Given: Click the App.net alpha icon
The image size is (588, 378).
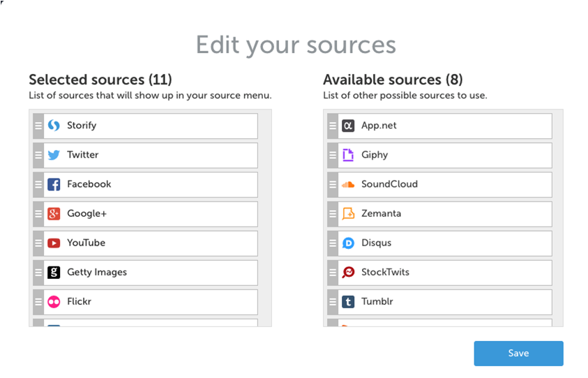Looking at the screenshot, I should [348, 126].
